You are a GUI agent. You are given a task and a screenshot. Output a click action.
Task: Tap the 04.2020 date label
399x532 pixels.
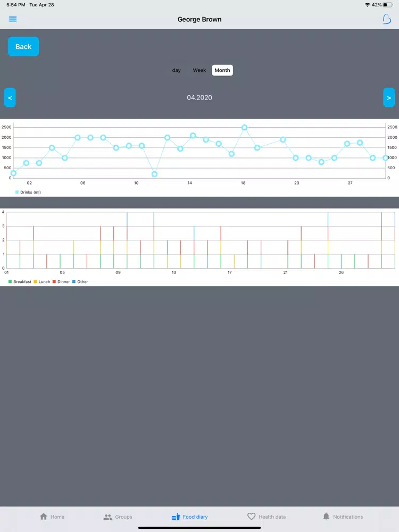199,98
